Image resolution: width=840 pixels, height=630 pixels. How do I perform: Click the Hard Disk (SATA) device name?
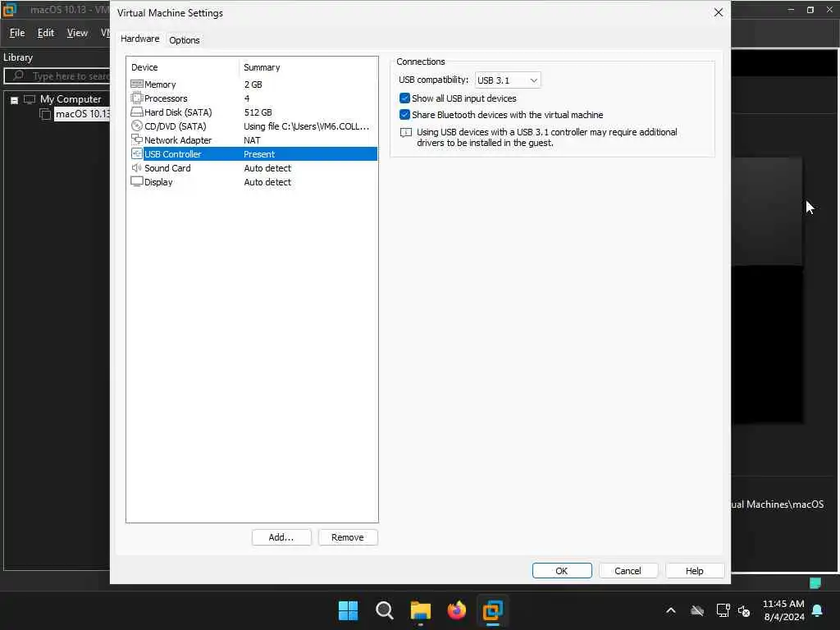click(x=178, y=112)
